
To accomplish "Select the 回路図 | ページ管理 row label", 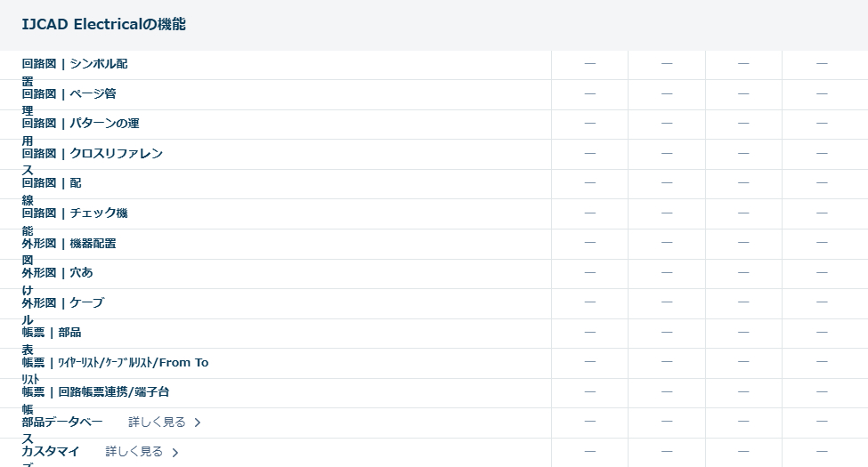I will coord(69,93).
